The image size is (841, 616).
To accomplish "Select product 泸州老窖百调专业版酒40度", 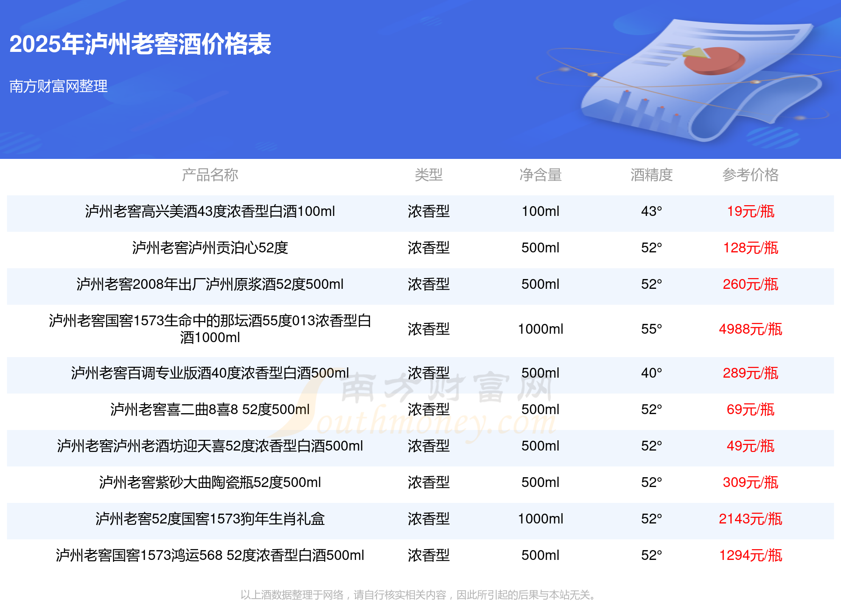I will pyautogui.click(x=210, y=373).
